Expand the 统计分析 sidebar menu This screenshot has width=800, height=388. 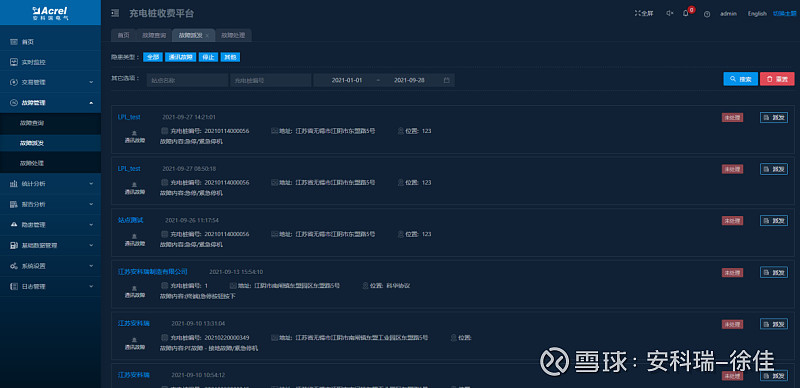pos(91,184)
